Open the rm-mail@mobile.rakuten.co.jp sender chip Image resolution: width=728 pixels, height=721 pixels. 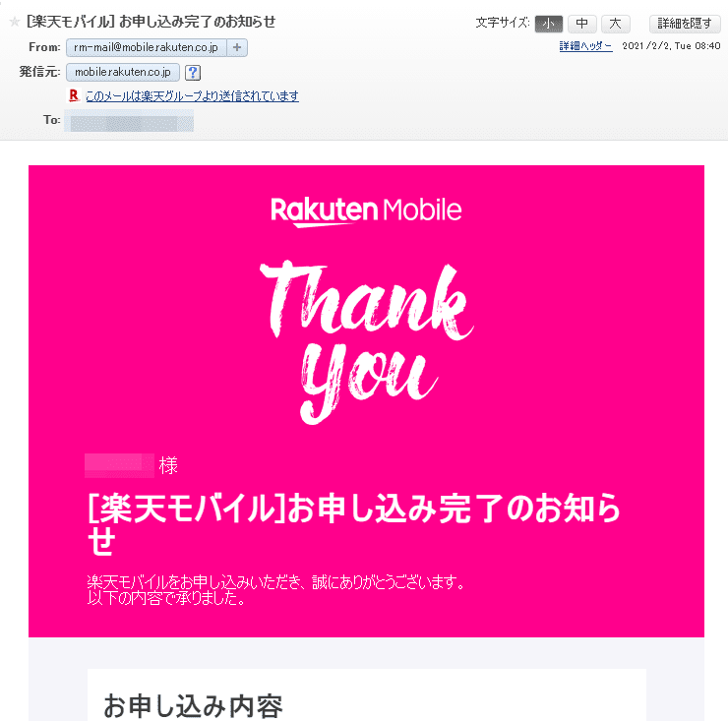[147, 47]
